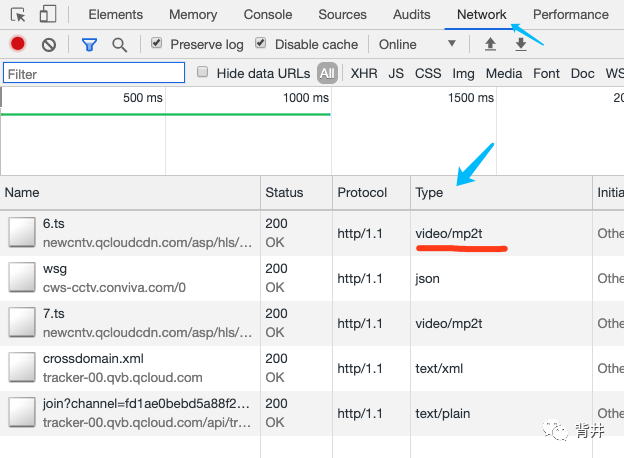Select the wsg request name
624x458 pixels.
(55, 269)
